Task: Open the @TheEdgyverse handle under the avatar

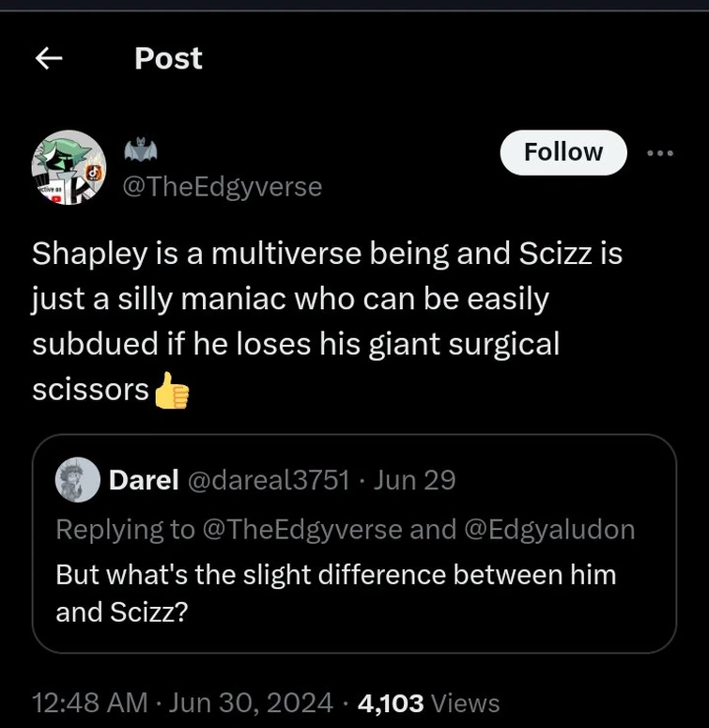Action: pyautogui.click(x=223, y=187)
